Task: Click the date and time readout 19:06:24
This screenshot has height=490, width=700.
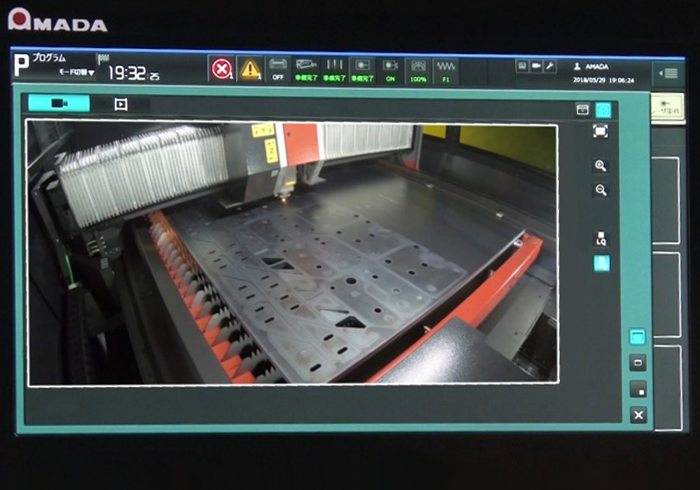Action: click(x=604, y=80)
